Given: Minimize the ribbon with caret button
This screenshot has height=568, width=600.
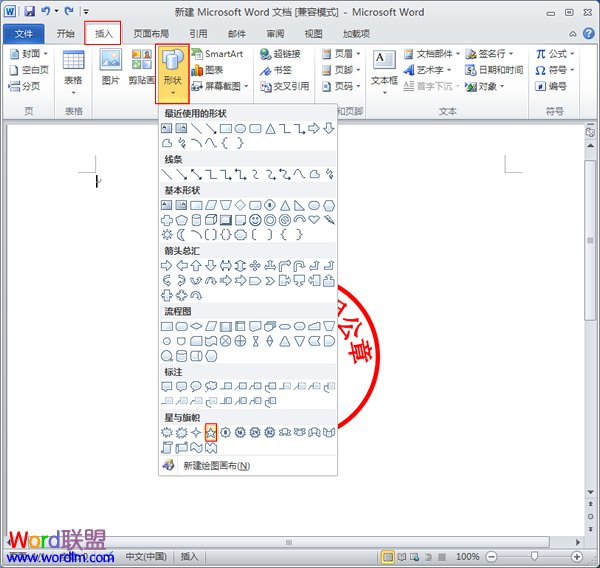Looking at the screenshot, I should click(x=573, y=34).
